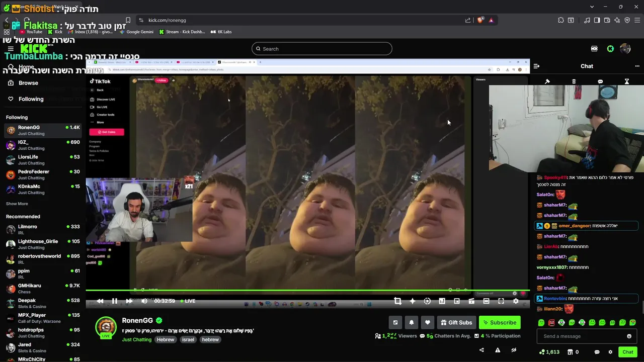
Task: Collapse the chat panel arrow icon
Action: point(536,66)
